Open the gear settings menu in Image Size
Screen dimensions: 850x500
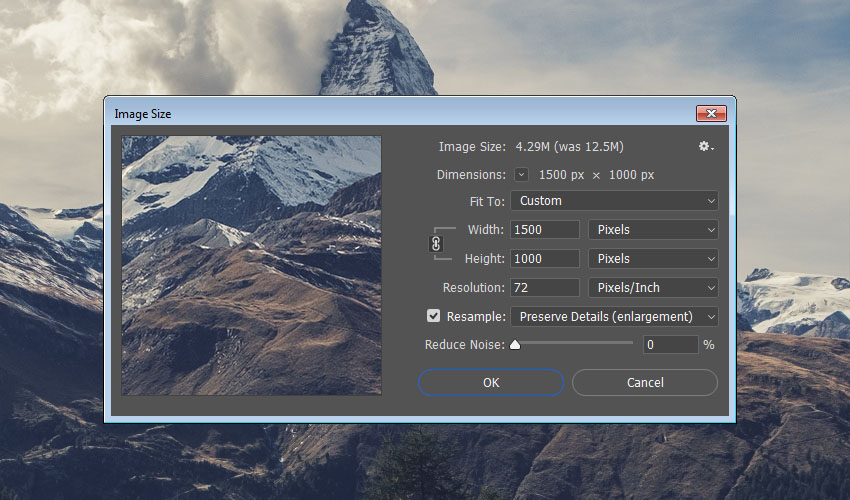[706, 147]
